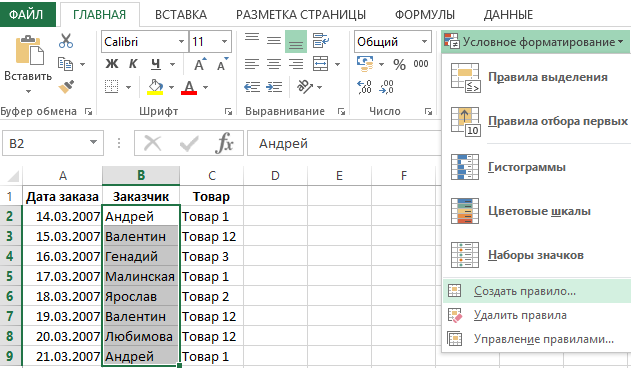The image size is (631, 368).
Task: Click the B2 name box field
Action: click(53, 143)
